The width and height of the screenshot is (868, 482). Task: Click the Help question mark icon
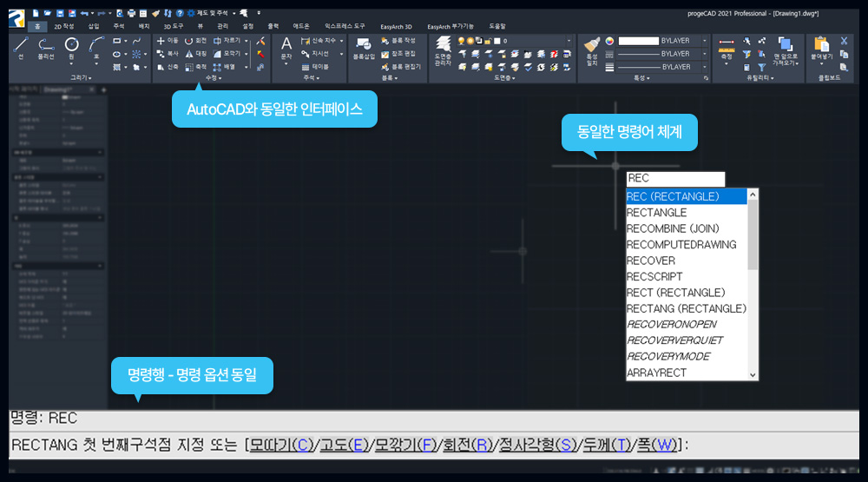point(180,13)
